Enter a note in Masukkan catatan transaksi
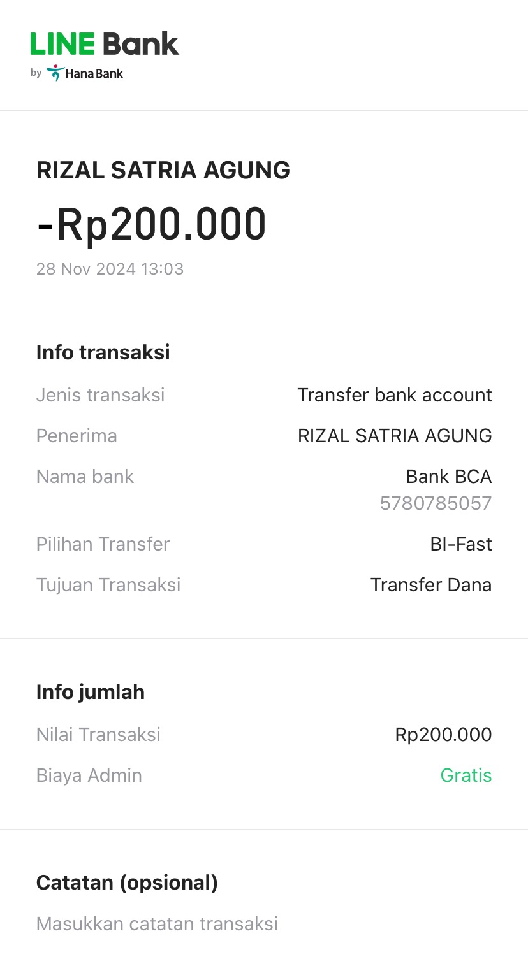528x980 pixels. (157, 924)
